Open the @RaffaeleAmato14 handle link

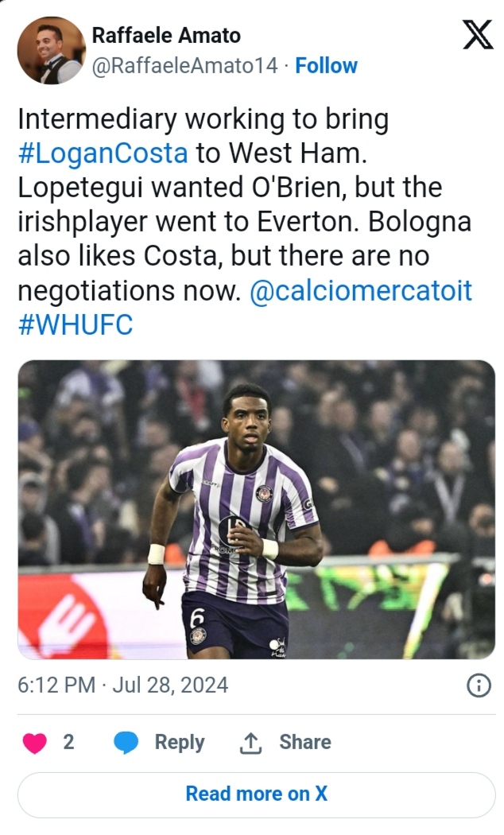pos(185,66)
